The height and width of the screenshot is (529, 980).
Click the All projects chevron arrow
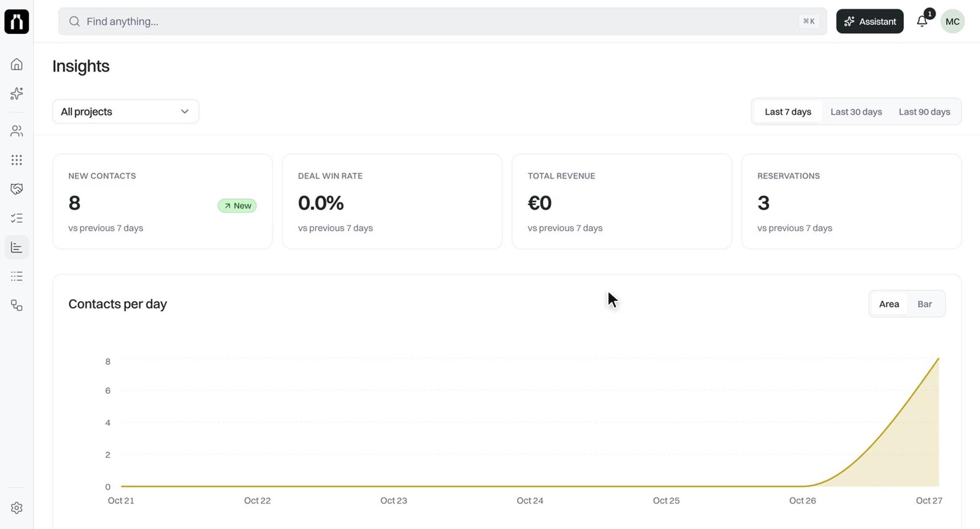(x=184, y=111)
